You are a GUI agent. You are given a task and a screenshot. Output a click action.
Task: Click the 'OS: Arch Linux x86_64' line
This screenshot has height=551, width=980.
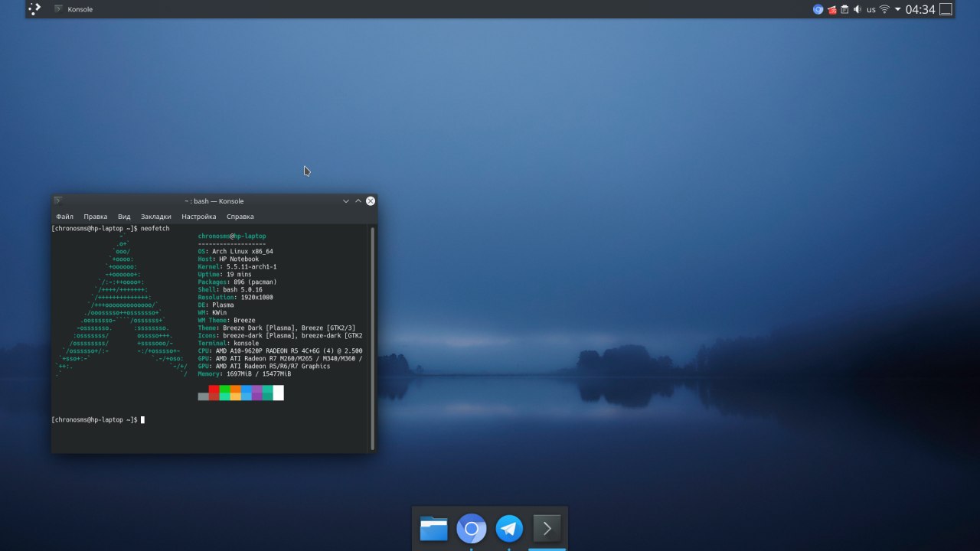[x=236, y=252]
